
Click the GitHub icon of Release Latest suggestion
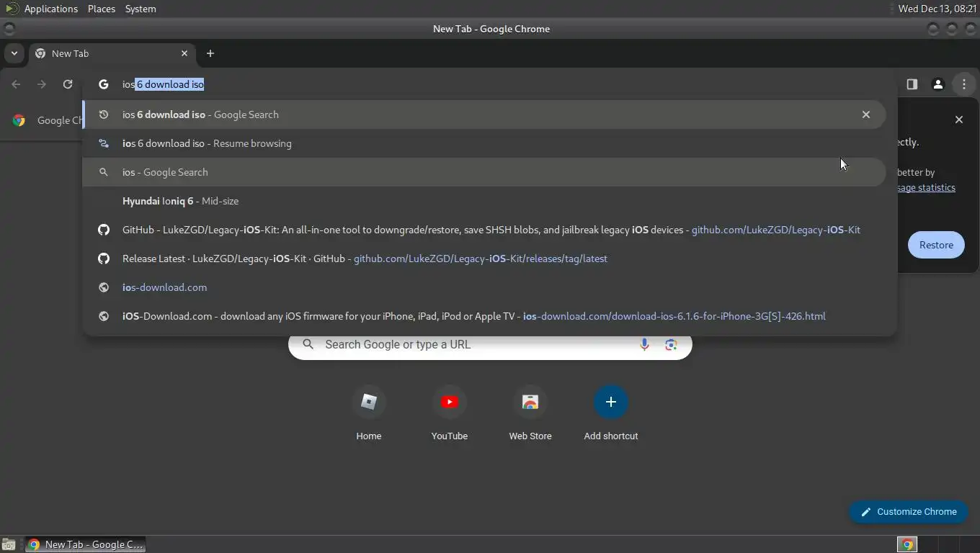coord(104,258)
